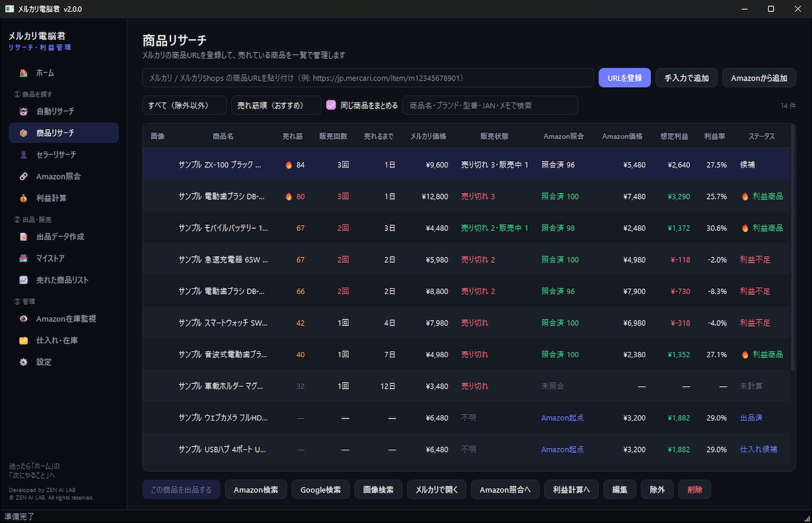Viewport: 812px width, 523px height.
Task: Click the eye icon beside Amazon在庫監視
Action: (24, 319)
